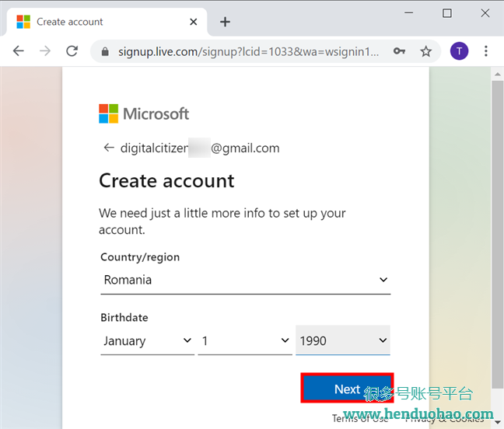Viewport: 504px width, 429px height.
Task: Click the Microsoft logo
Action: coord(144,113)
